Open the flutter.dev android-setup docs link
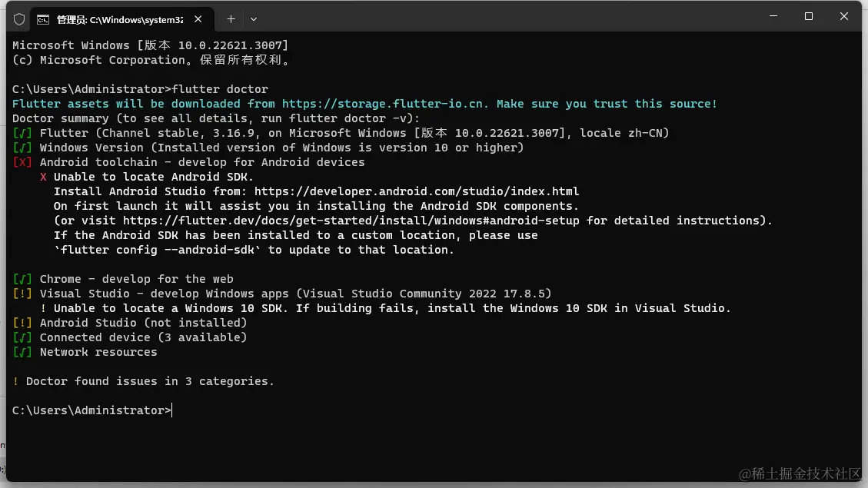The height and width of the screenshot is (488, 868). (351, 221)
